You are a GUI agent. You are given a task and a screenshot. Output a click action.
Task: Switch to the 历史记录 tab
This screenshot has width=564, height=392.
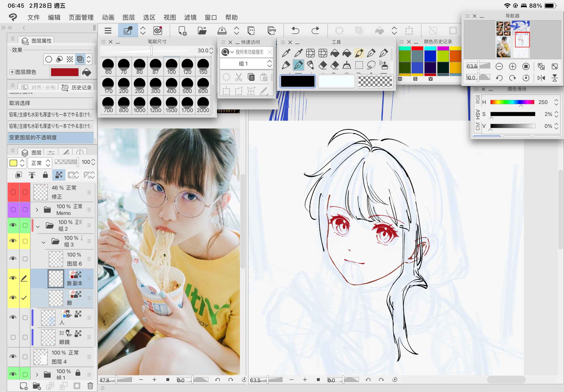[76, 87]
